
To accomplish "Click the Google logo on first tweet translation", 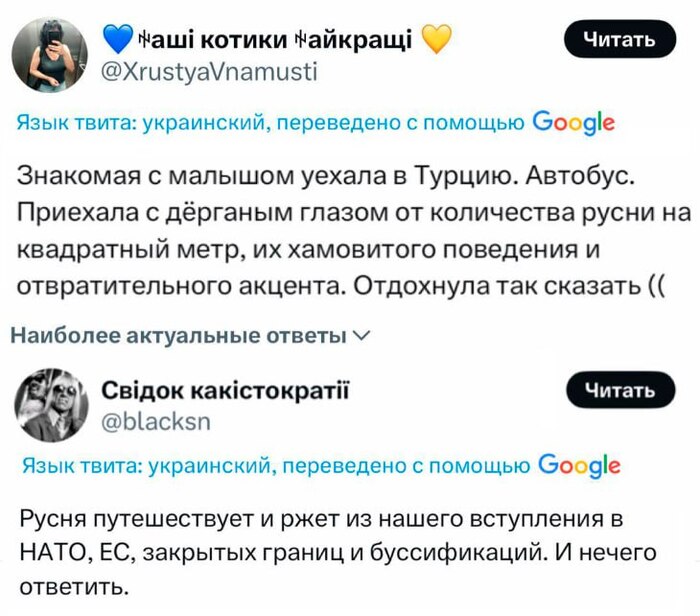I will [574, 122].
